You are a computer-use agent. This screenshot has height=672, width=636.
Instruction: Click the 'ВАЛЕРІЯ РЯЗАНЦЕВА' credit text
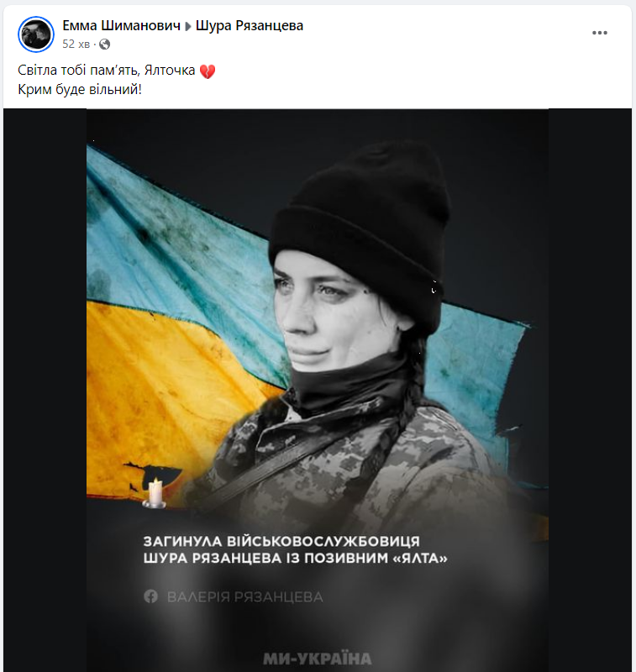point(245,596)
